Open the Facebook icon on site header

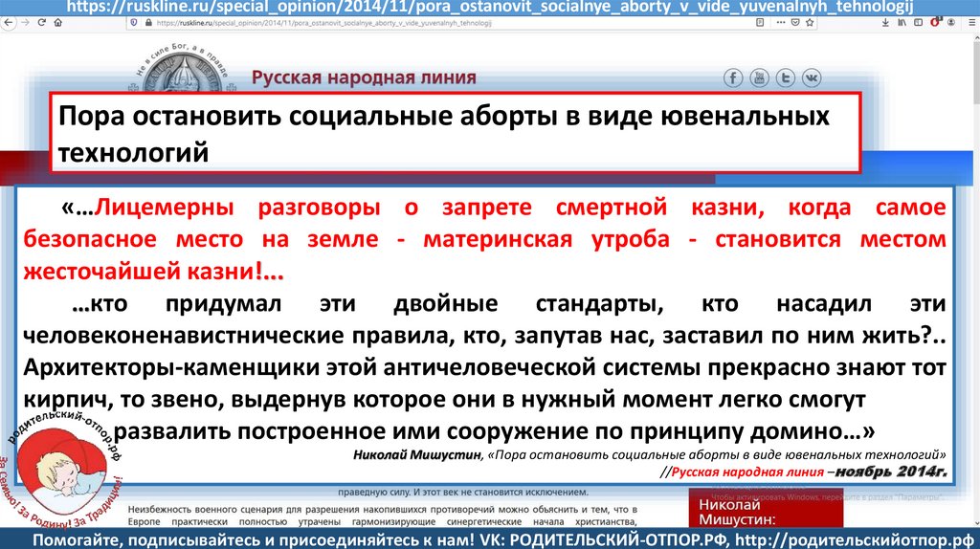[733, 78]
